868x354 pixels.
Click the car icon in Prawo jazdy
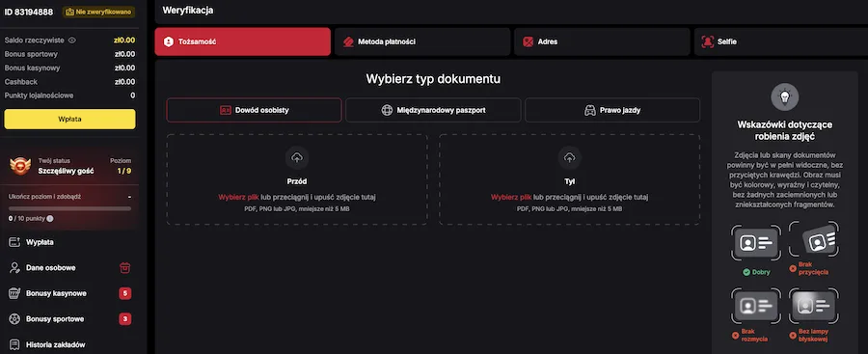click(590, 110)
